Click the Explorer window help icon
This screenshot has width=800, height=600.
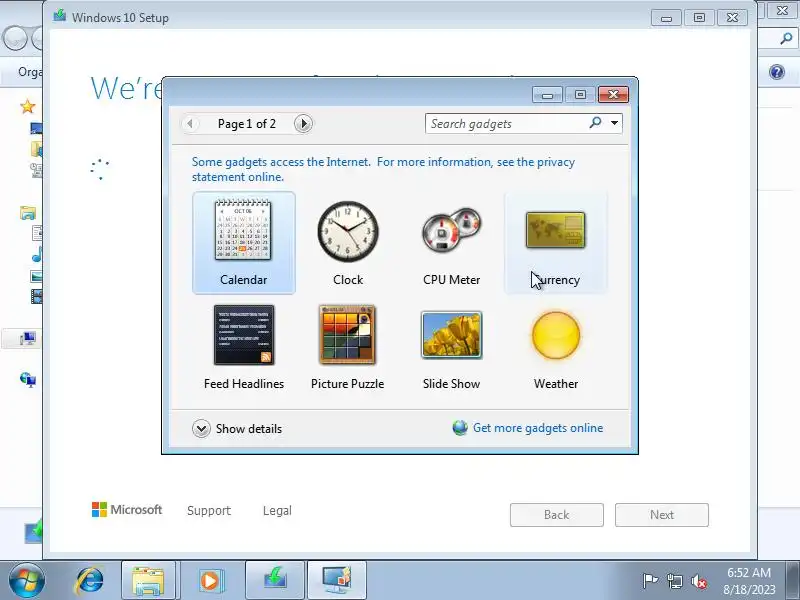(777, 72)
